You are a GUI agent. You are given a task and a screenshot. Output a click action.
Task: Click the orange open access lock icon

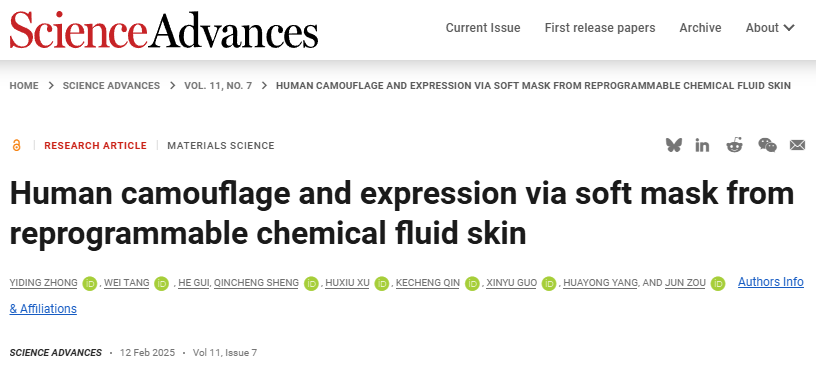click(16, 145)
